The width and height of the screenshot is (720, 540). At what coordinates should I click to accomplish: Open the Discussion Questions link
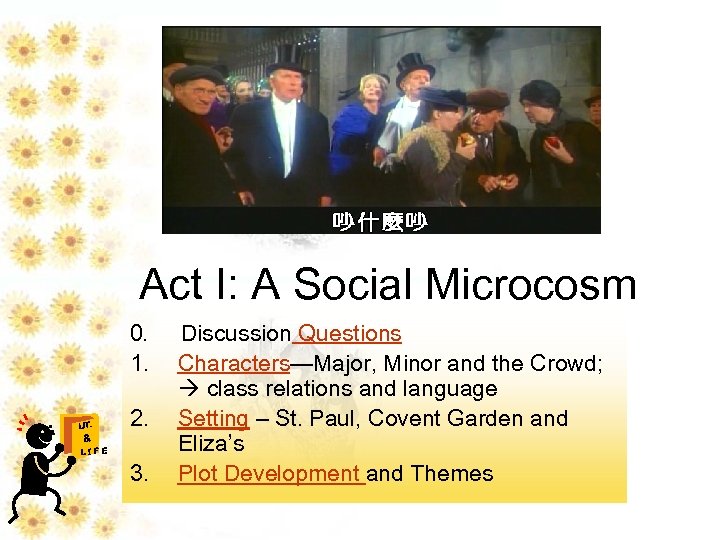click(x=349, y=334)
